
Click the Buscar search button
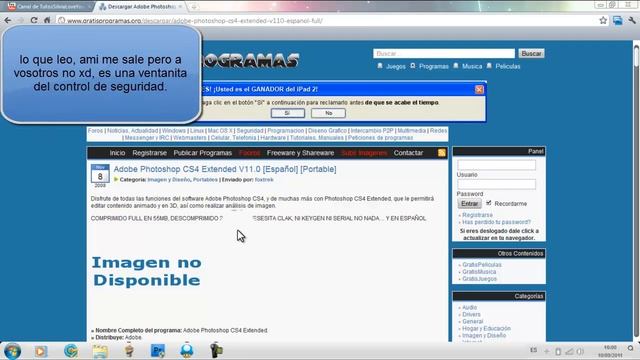coord(531,53)
